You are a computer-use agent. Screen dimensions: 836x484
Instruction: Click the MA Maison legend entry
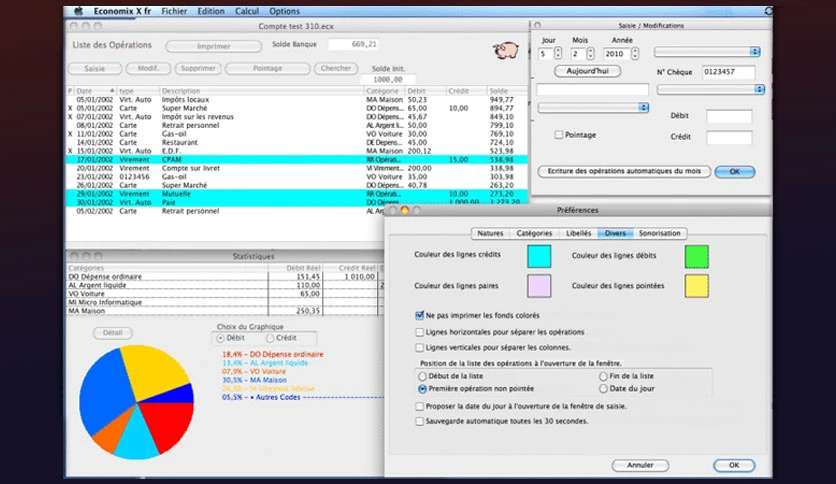point(254,380)
